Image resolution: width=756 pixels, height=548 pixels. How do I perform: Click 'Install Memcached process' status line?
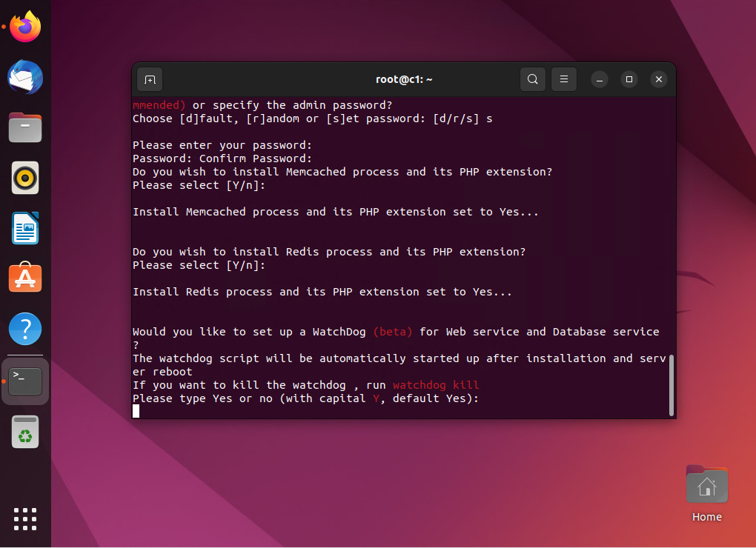point(336,212)
